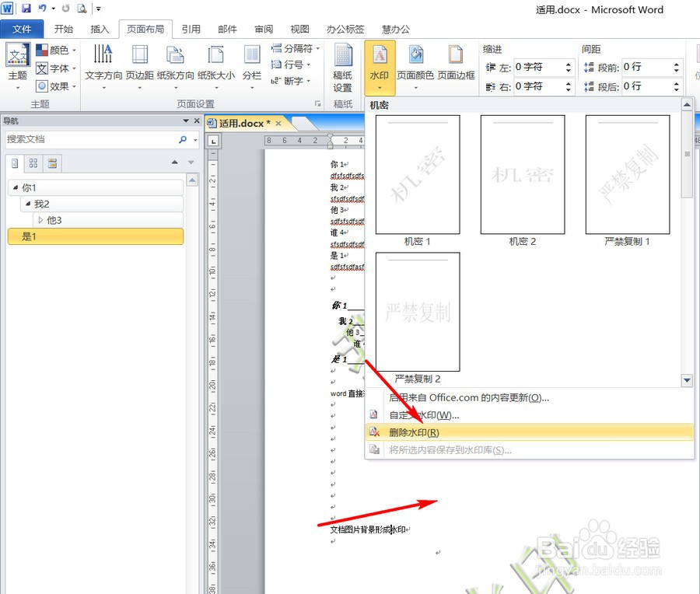Open theme Fonts (字体) option

coord(56,68)
